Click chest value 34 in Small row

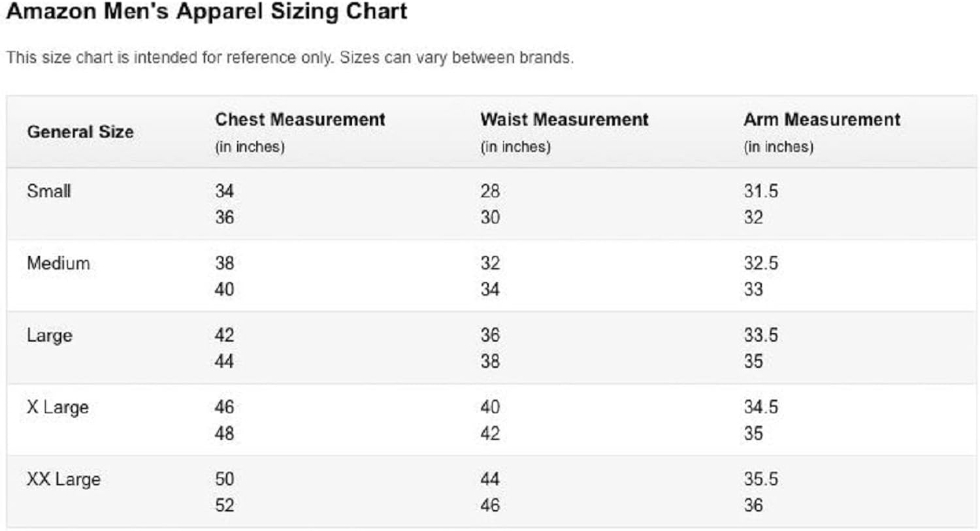[224, 191]
